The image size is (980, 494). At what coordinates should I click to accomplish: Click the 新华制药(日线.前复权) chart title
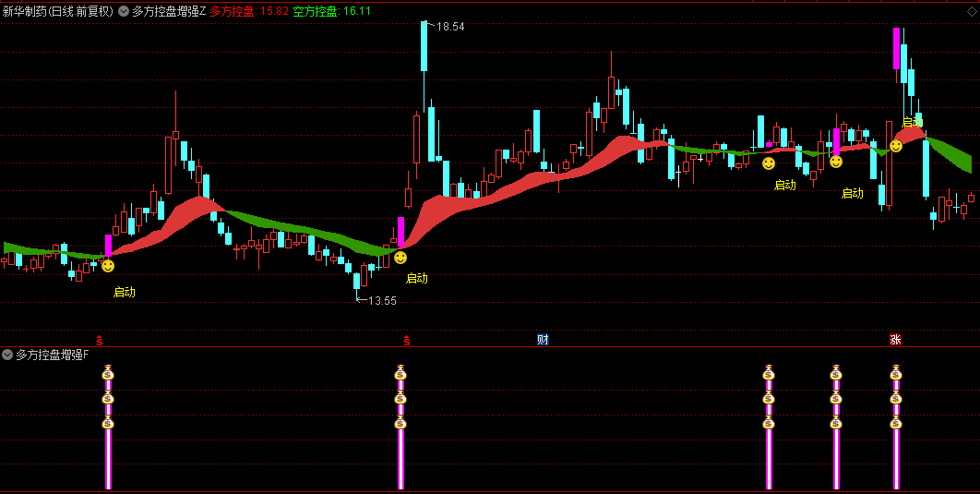58,11
